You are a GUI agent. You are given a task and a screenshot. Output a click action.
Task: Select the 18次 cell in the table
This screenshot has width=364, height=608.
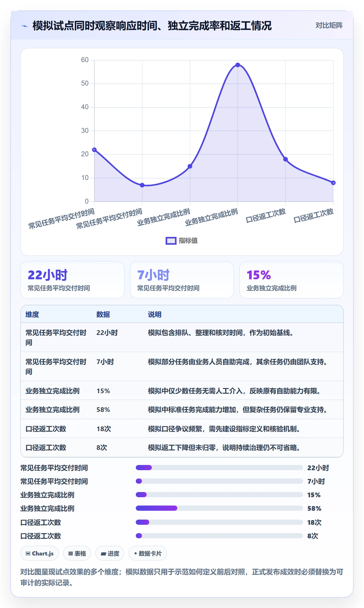(104, 429)
